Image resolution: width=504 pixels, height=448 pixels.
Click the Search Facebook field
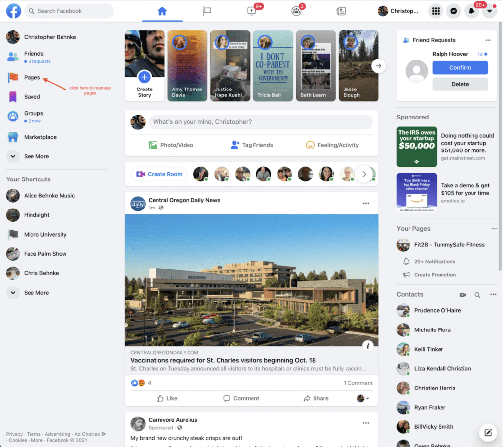pos(69,11)
